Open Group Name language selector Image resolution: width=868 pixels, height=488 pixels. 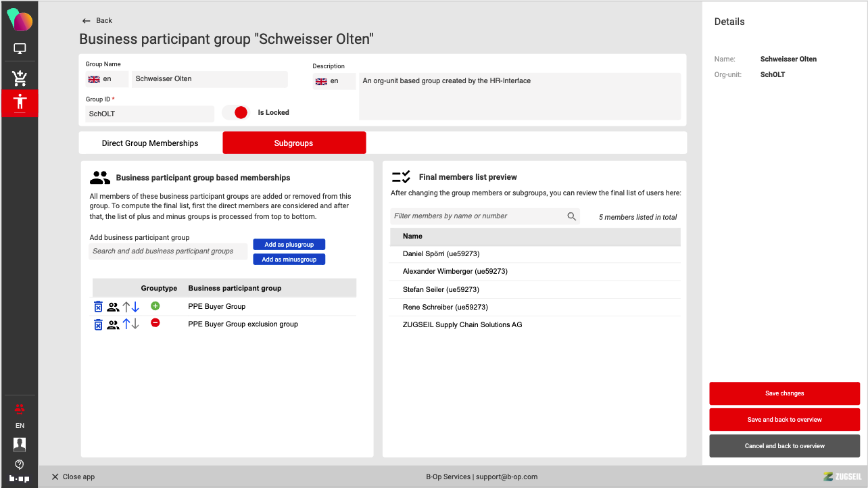tap(106, 79)
